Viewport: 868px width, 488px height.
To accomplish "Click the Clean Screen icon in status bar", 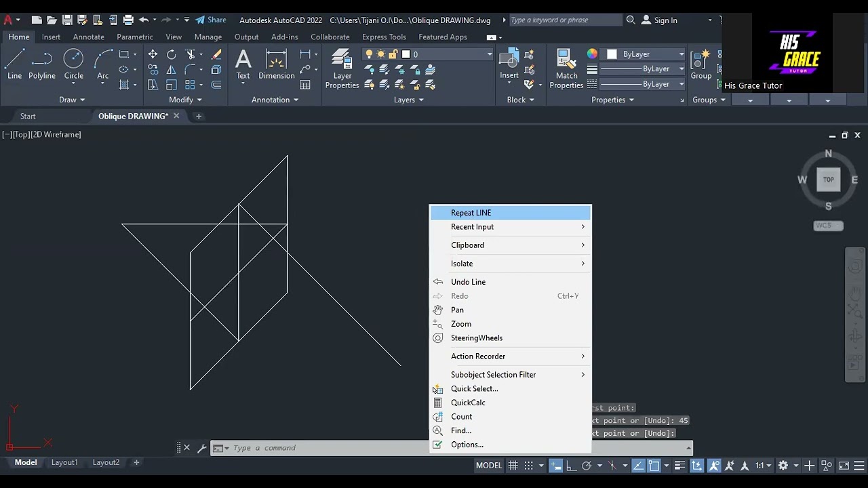I will pos(844,466).
